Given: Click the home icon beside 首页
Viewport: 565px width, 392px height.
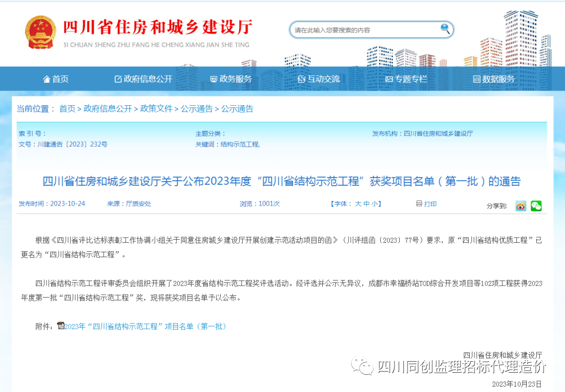Looking at the screenshot, I should pos(47,79).
